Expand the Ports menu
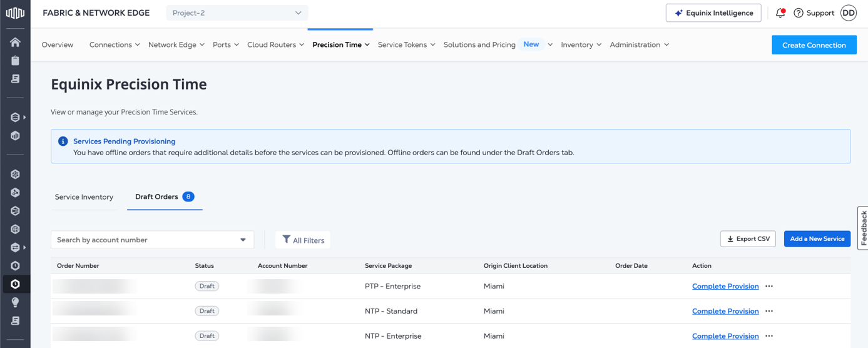This screenshot has height=348, width=868. [x=226, y=44]
